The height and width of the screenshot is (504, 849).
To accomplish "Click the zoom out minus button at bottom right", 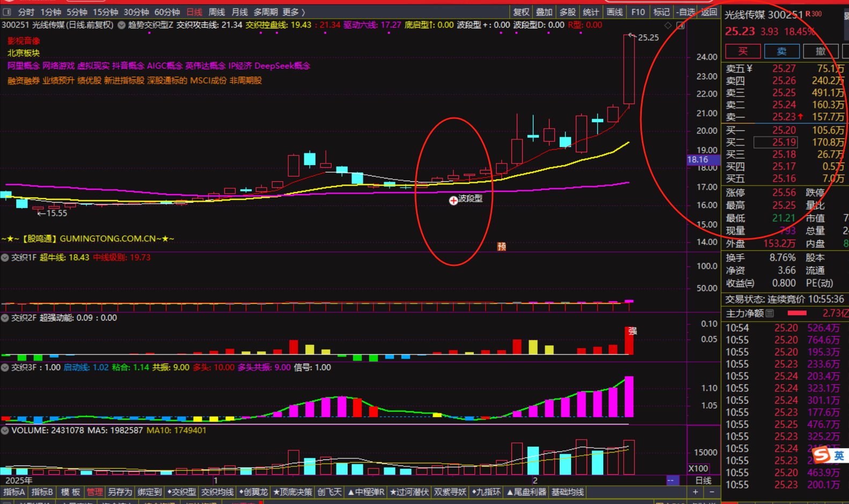I will coord(712,492).
